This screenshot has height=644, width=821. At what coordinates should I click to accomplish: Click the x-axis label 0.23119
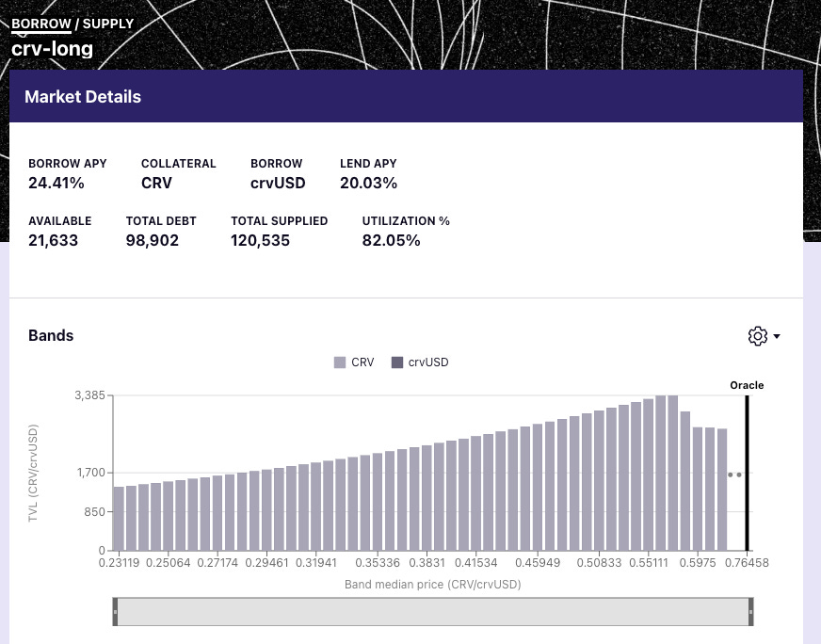click(x=120, y=563)
